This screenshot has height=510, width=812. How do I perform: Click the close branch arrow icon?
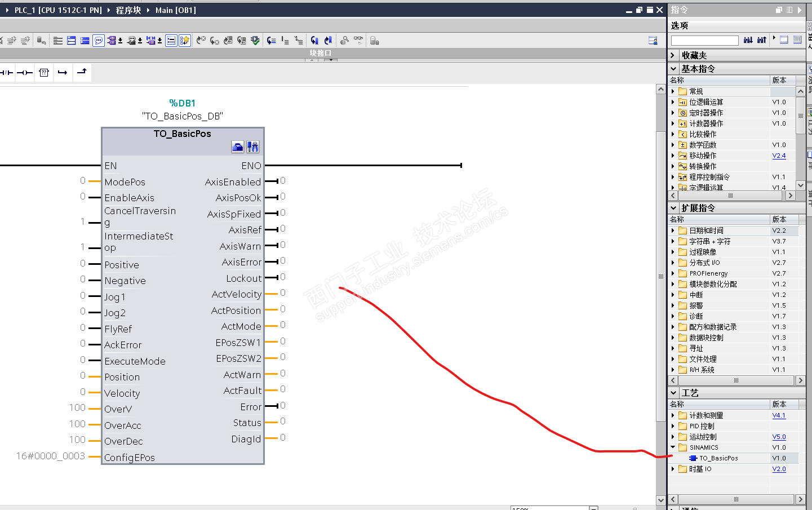click(82, 72)
